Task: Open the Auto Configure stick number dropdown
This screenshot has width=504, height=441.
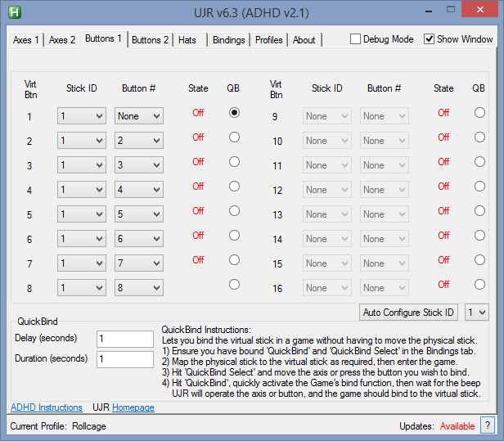Action: 476,313
